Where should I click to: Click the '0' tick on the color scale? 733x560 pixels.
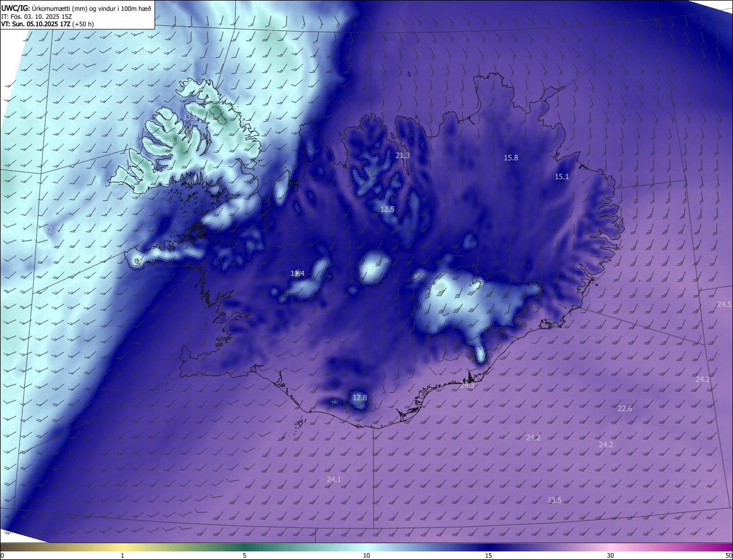click(2, 555)
